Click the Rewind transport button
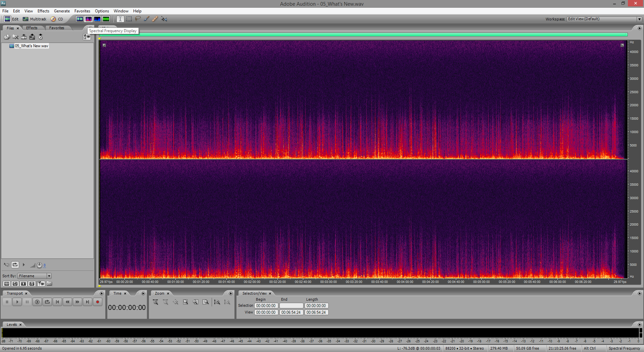Screen dimensions: 644x352 (67, 302)
